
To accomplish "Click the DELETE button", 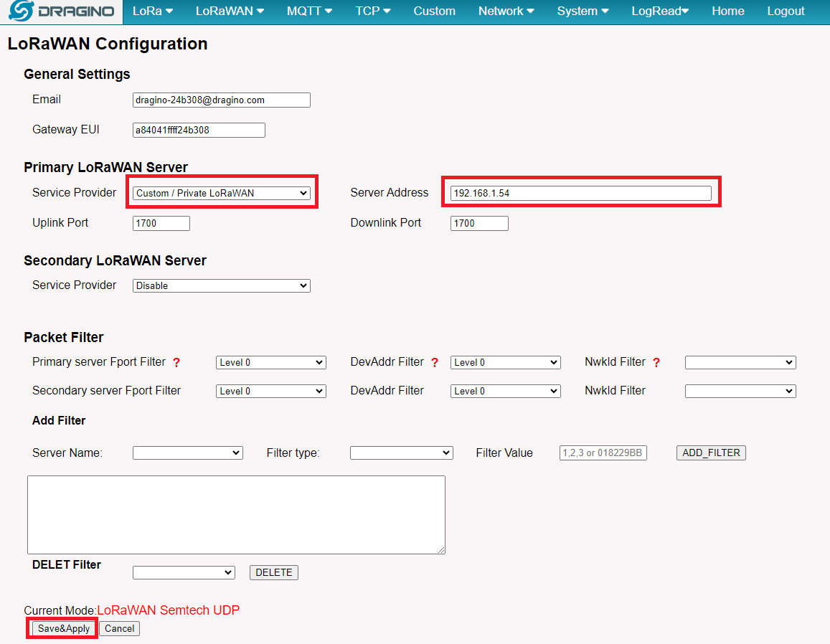I will [273, 572].
